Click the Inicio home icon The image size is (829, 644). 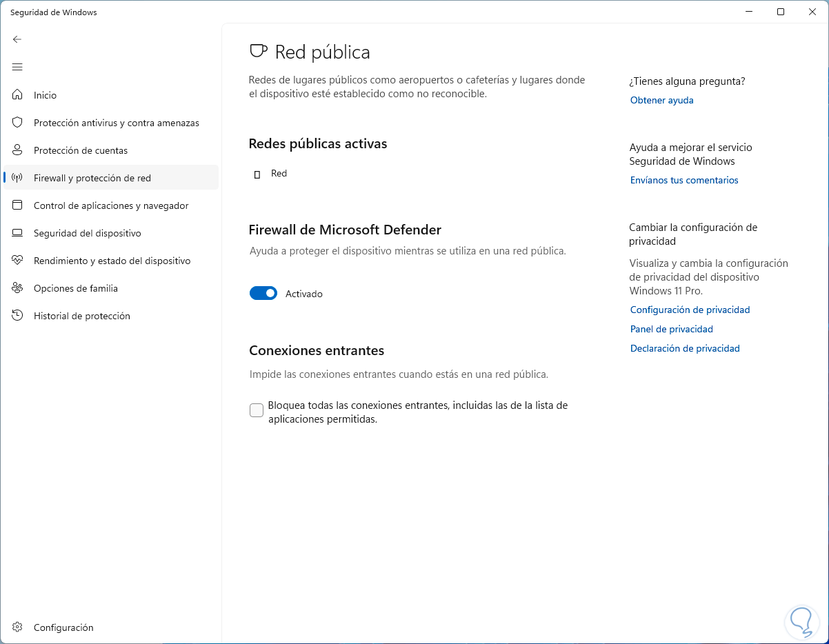[18, 95]
